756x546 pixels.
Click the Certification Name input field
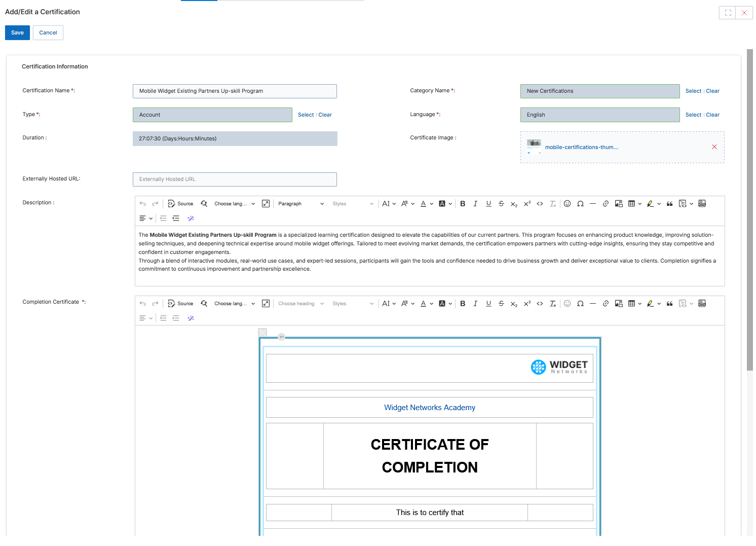tap(235, 91)
